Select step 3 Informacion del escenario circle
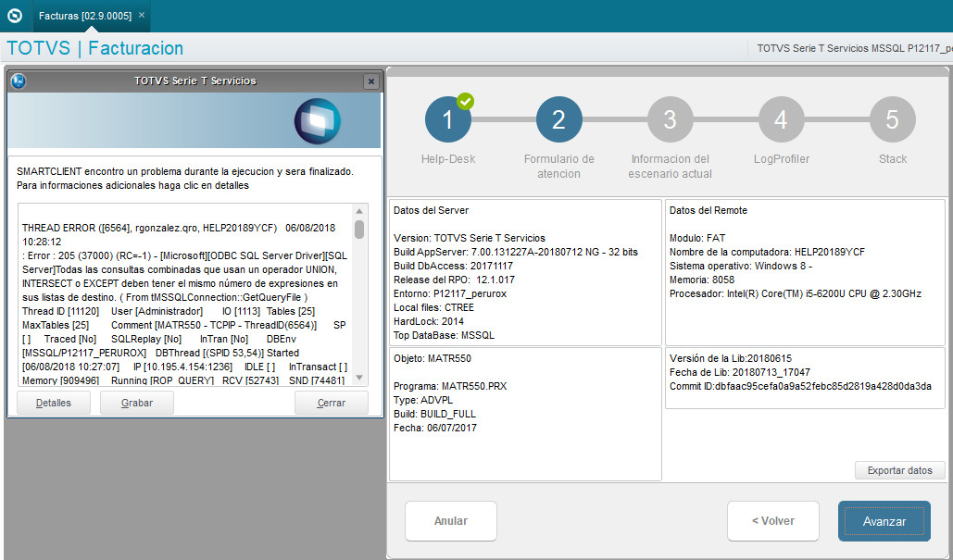The image size is (953, 560). pos(670,119)
